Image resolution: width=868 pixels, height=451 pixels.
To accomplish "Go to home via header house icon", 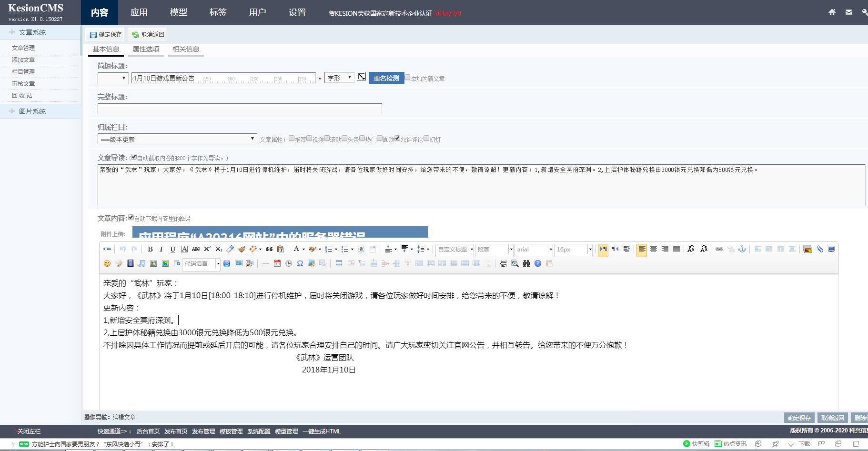I will pos(832,12).
